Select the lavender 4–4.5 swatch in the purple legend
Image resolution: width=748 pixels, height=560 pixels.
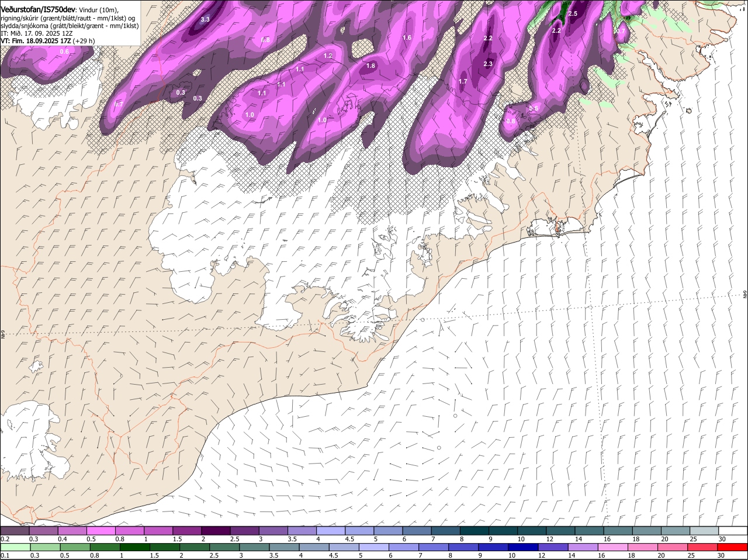point(331,531)
